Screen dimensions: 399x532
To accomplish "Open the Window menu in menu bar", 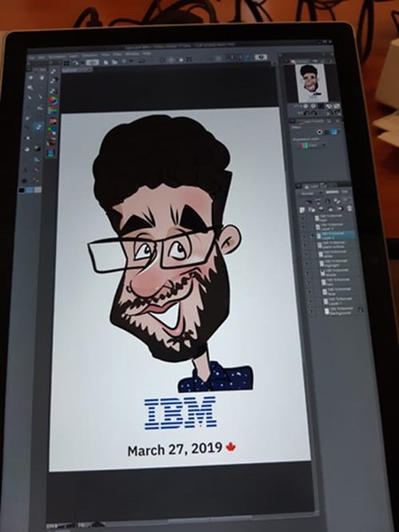I will (x=132, y=54).
